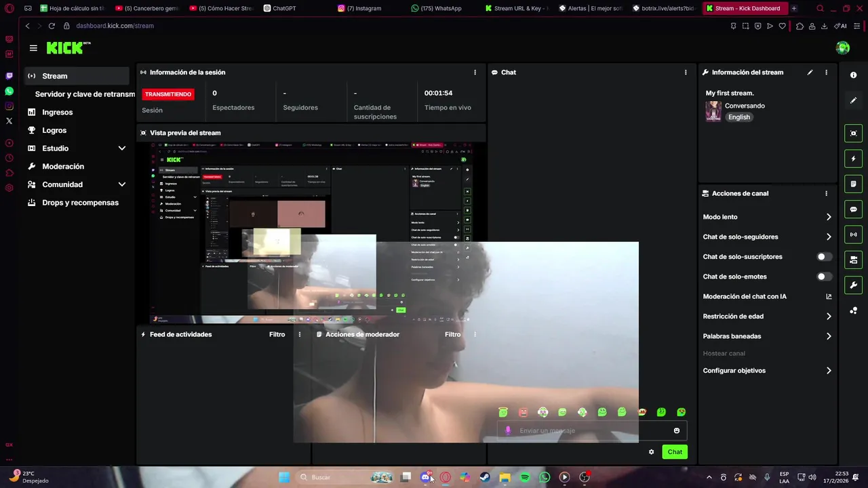Screen dimensions: 868x488
Task: Click the info icon in the right toolbar
Action: [854, 75]
